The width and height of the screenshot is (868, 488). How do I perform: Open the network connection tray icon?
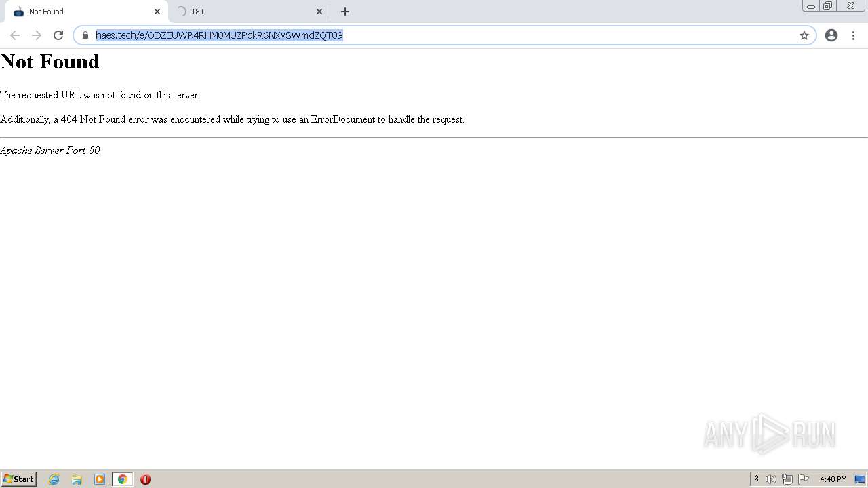[787, 479]
